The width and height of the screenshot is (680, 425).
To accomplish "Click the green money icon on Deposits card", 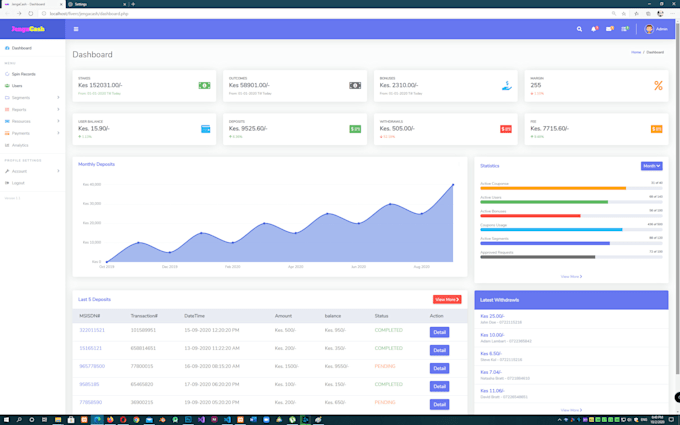I will [x=355, y=129].
